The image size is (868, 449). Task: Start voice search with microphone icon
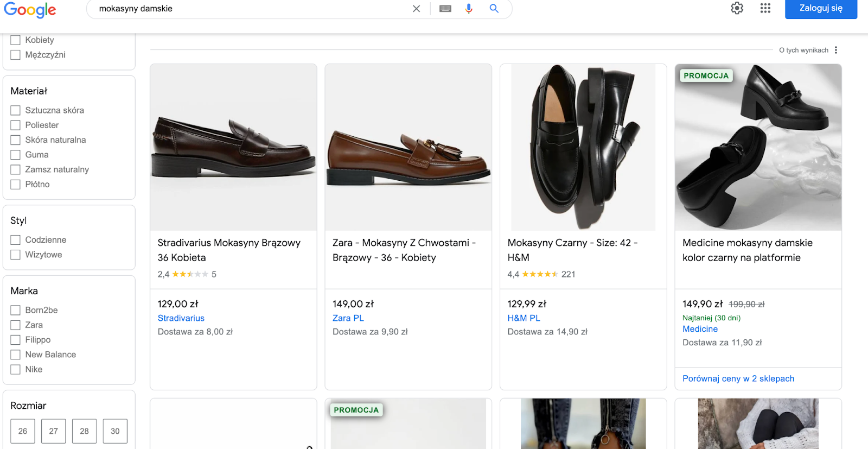click(469, 9)
